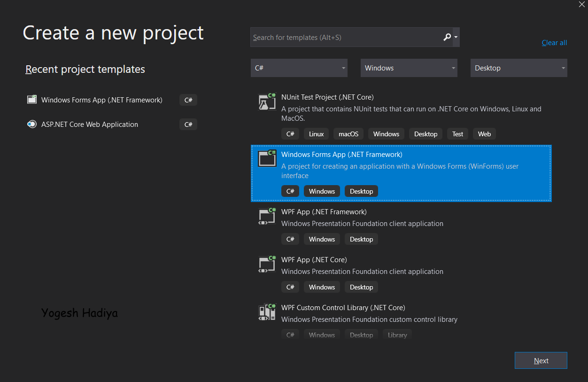
Task: Click the Next button
Action: pyautogui.click(x=541, y=360)
